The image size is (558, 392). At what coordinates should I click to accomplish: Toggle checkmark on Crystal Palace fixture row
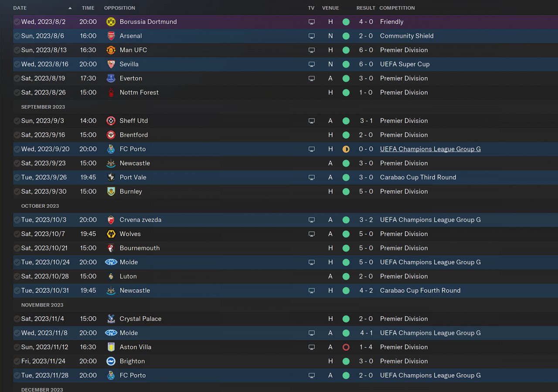tap(17, 319)
